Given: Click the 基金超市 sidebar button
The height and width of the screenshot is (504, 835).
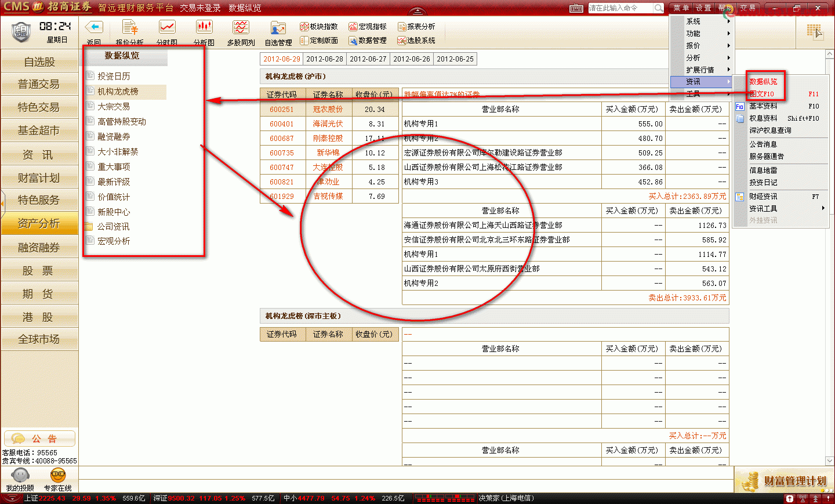Looking at the screenshot, I should (x=39, y=130).
